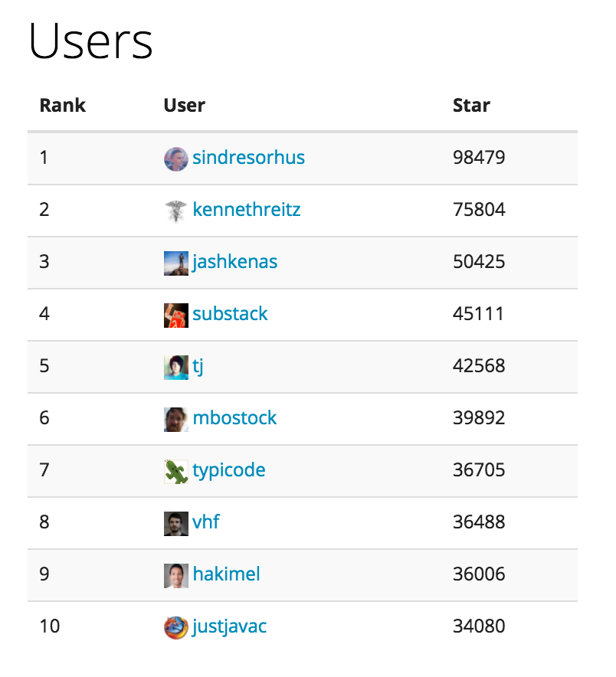This screenshot has width=616, height=677.
Task: Open the substack username link
Action: pyautogui.click(x=230, y=314)
